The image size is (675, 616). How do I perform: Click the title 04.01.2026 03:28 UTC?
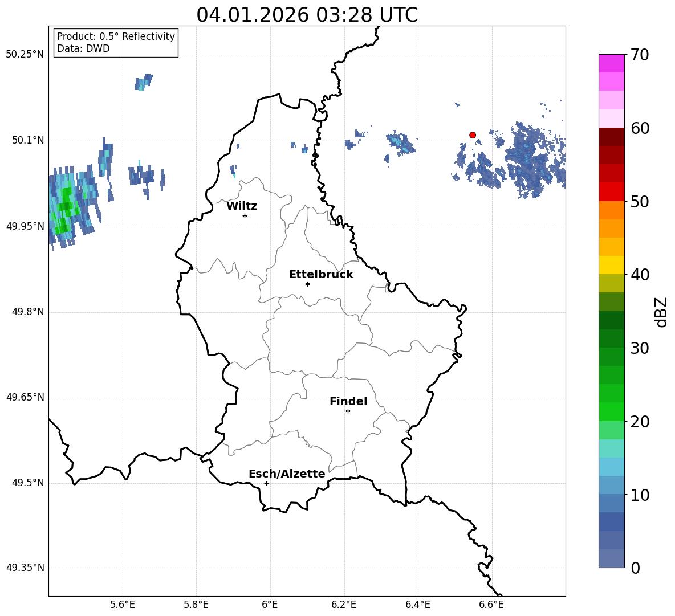(307, 15)
